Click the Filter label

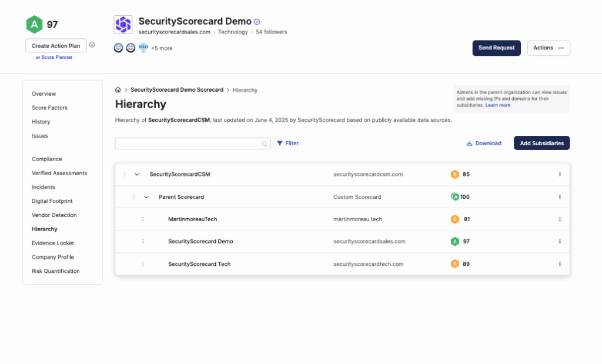coord(292,143)
